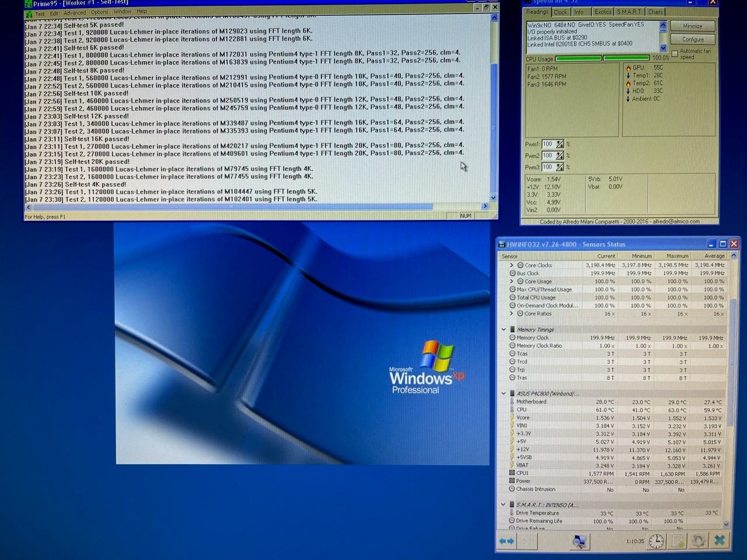Click the Pwm1 spinner arrows
Screen dimensions: 747x560
[x=560, y=144]
